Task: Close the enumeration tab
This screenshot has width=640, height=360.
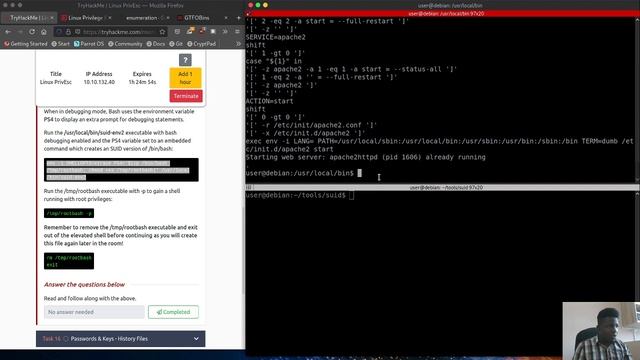Action: click(x=168, y=18)
